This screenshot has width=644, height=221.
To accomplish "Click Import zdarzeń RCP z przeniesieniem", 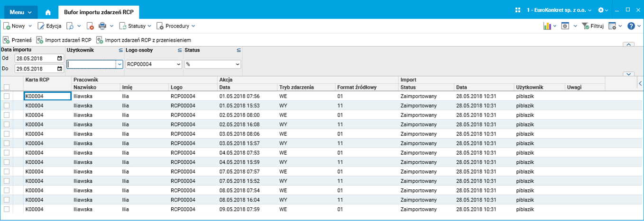I will (x=144, y=40).
